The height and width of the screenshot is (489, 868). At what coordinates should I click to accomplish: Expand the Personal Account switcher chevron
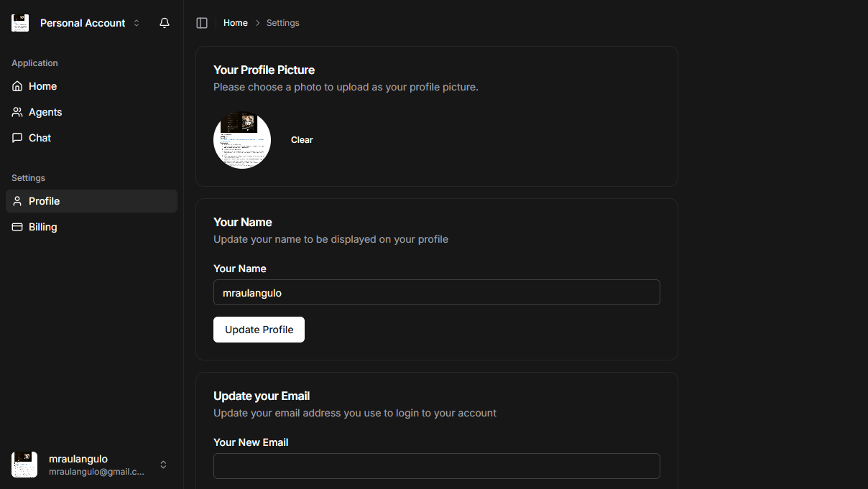coord(137,23)
